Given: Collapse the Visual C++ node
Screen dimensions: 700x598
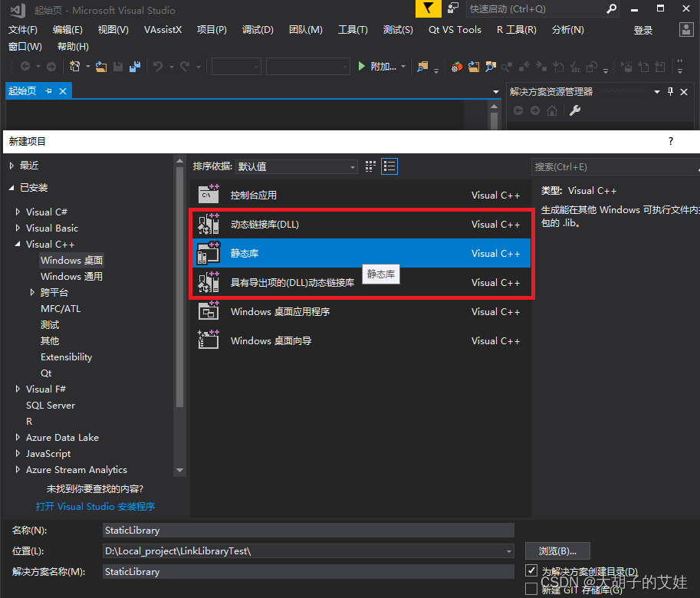Looking at the screenshot, I should coord(18,244).
